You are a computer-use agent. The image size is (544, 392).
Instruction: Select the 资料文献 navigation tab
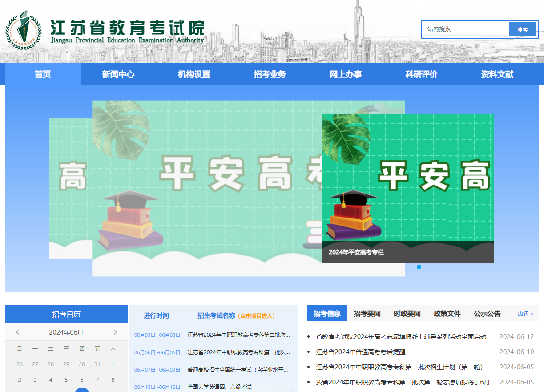click(496, 74)
